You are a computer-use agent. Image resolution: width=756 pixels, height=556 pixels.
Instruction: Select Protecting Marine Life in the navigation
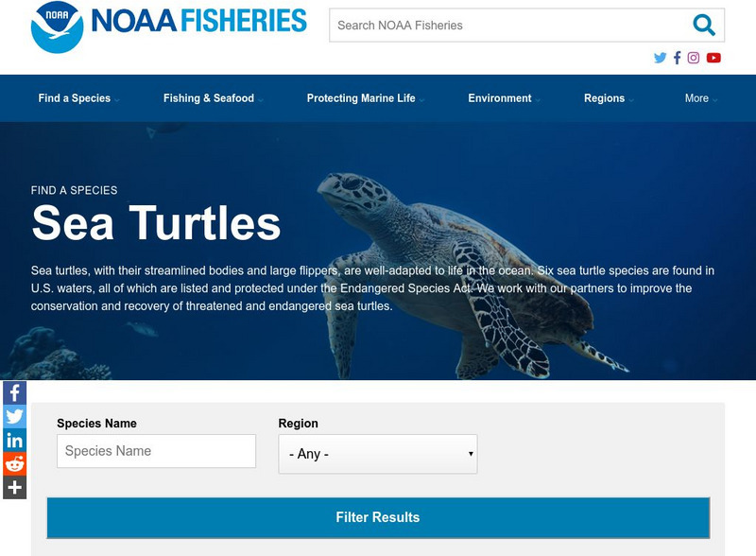[x=362, y=98]
